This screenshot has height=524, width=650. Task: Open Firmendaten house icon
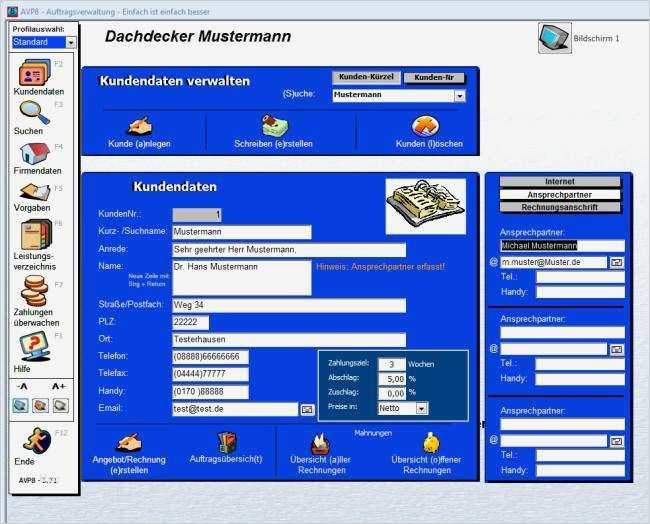click(35, 153)
